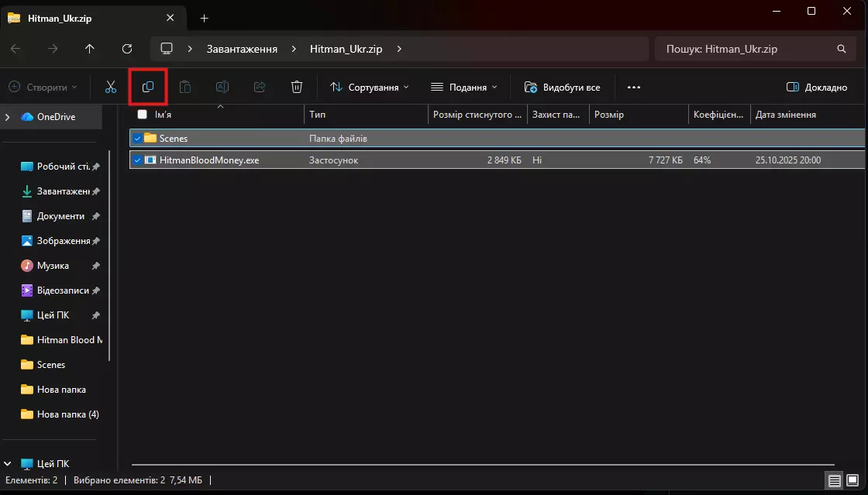Open the Сортування dropdown
The image size is (868, 495).
point(369,88)
